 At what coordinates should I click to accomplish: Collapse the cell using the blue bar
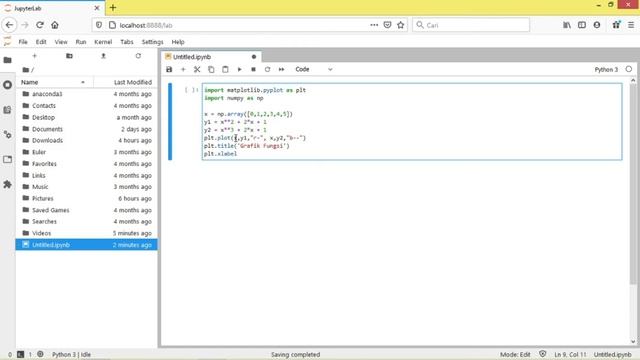click(170, 121)
